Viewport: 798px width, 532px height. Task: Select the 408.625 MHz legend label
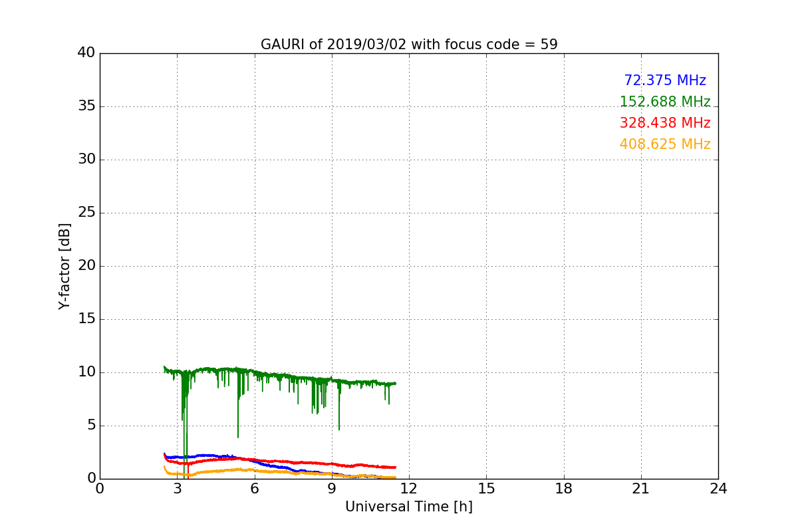(x=665, y=144)
